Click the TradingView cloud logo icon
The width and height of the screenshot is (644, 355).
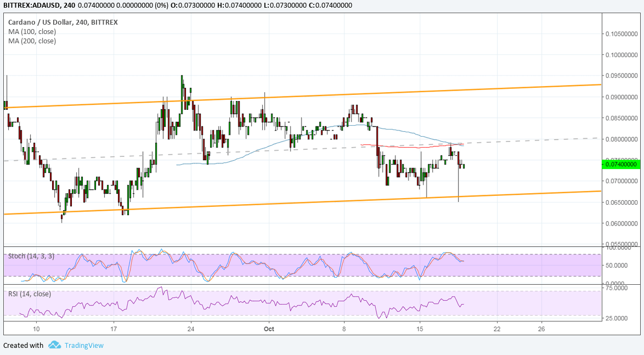tap(54, 345)
